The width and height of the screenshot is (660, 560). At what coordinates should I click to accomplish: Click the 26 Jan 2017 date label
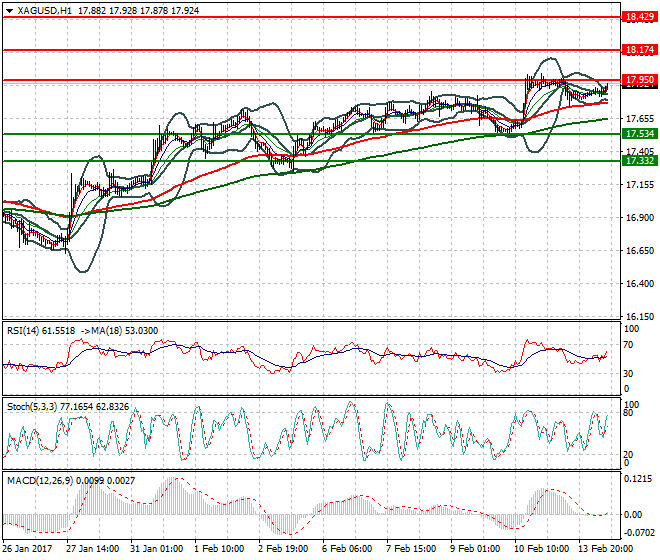27,549
